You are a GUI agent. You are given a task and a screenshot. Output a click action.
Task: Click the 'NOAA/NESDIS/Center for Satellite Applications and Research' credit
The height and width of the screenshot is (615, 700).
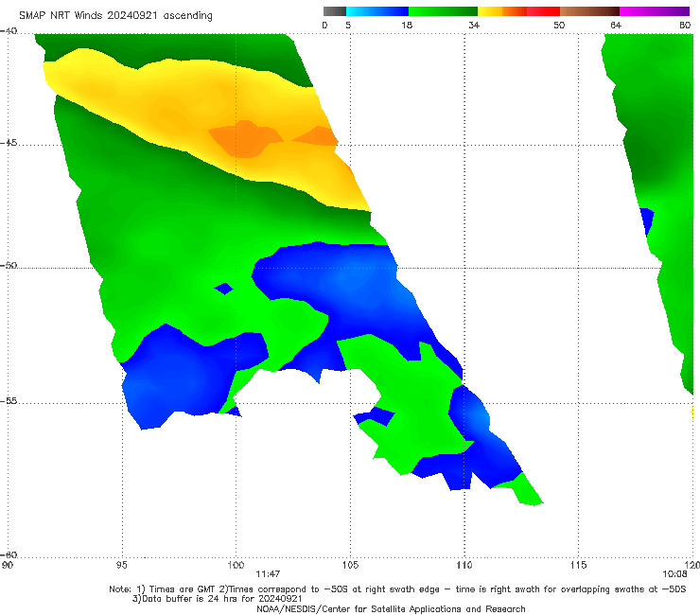click(391, 609)
